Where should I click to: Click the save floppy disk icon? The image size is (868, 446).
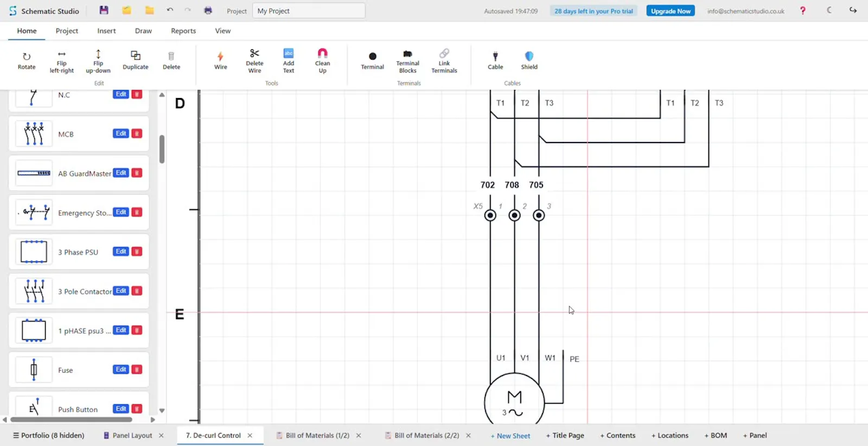(x=104, y=10)
